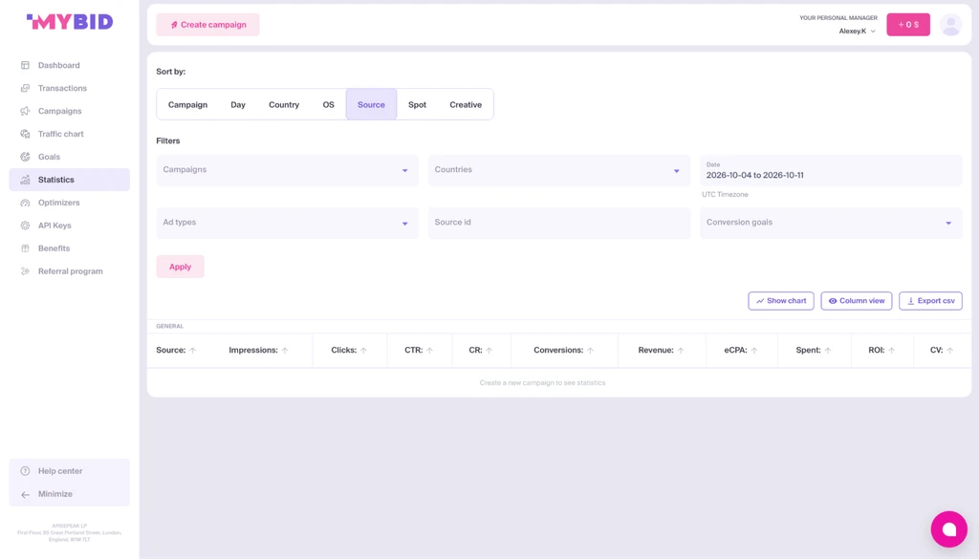Open Optimizers in the sidebar
Viewport: 979px width, 560px height.
click(69, 203)
